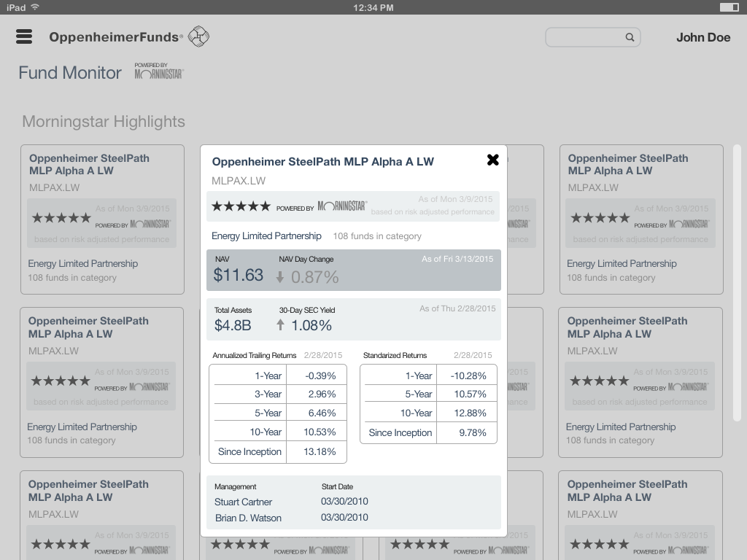Image resolution: width=747 pixels, height=560 pixels.
Task: Open the top-left fund card
Action: tap(102, 219)
